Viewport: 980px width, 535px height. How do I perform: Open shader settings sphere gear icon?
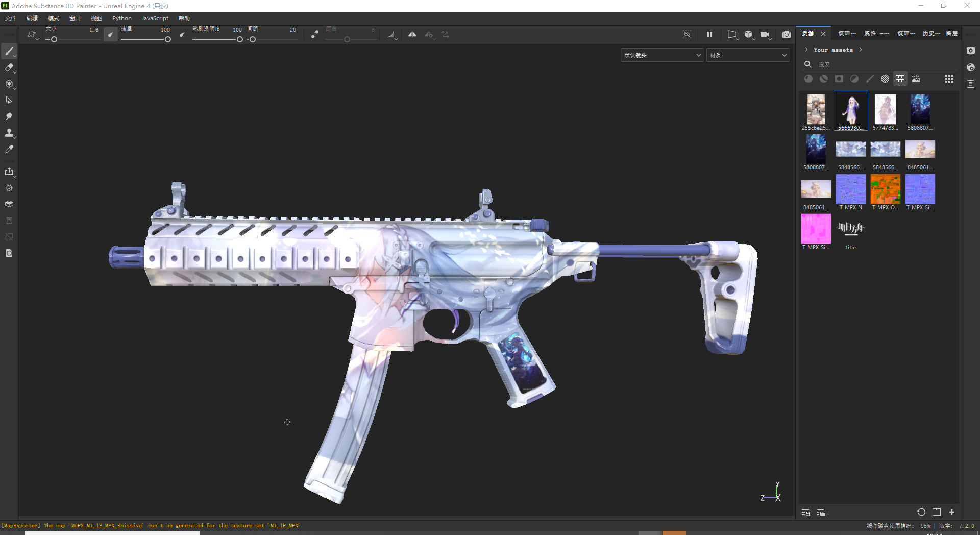(971, 67)
